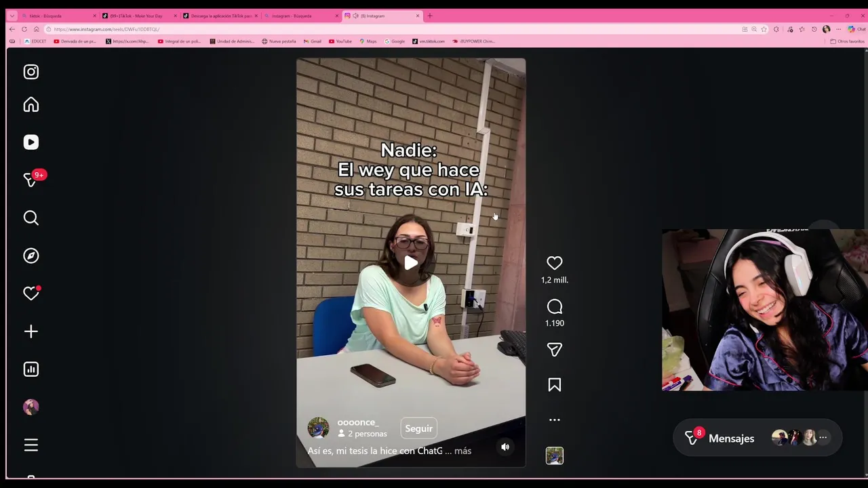Open the browser home page button
This screenshot has width=868, height=488.
[36, 29]
